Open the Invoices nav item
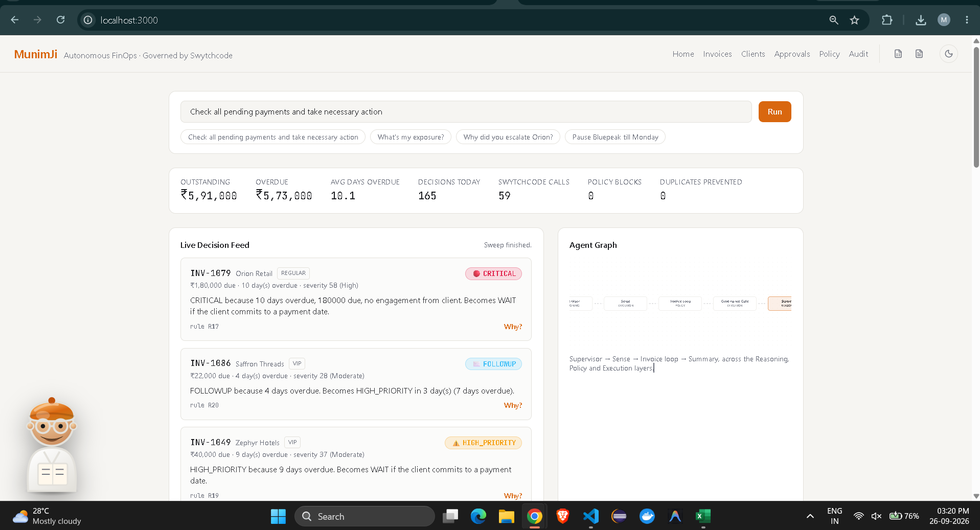The height and width of the screenshot is (530, 980). tap(717, 54)
